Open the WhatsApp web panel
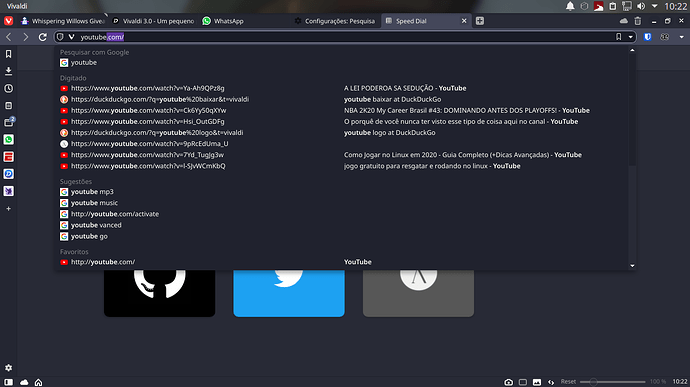Viewport: 690px width, 387px height. coord(8,140)
